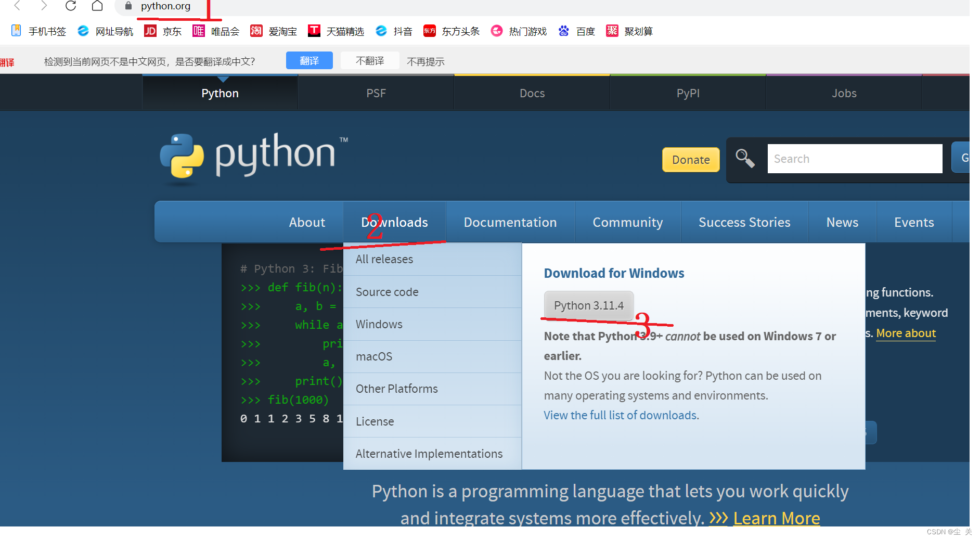This screenshot has height=540, width=980.
Task: Open the 唯品会 bookmark
Action: point(216,31)
